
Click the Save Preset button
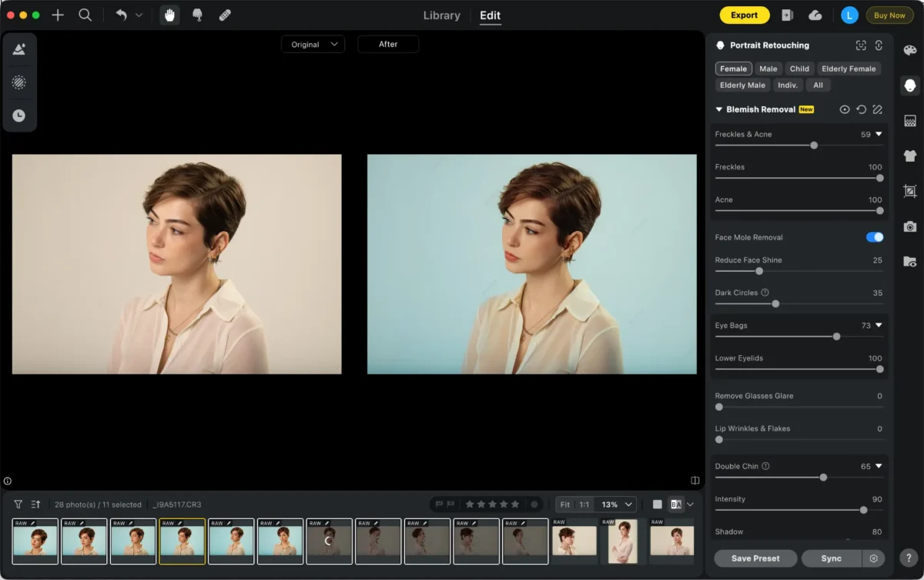point(755,558)
